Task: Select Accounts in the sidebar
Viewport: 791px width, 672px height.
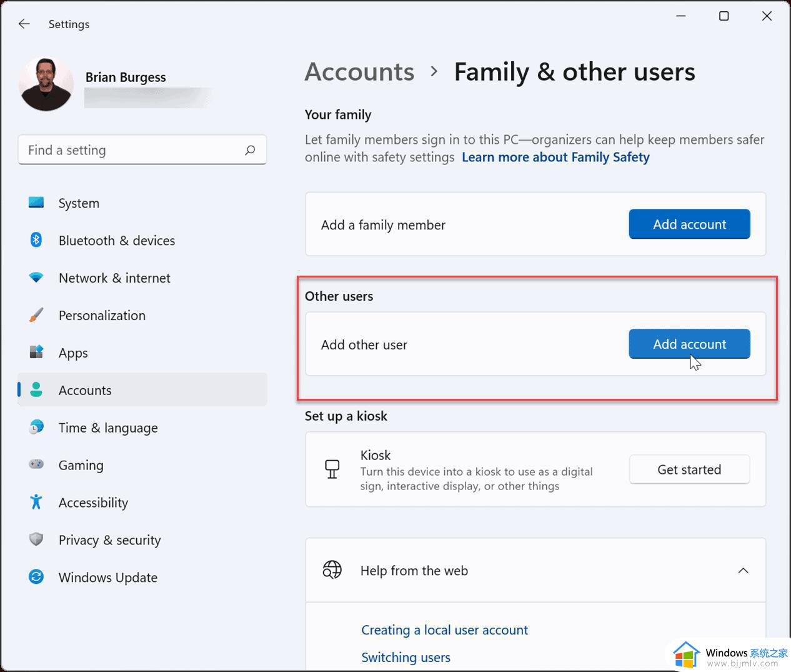Action: click(142, 390)
